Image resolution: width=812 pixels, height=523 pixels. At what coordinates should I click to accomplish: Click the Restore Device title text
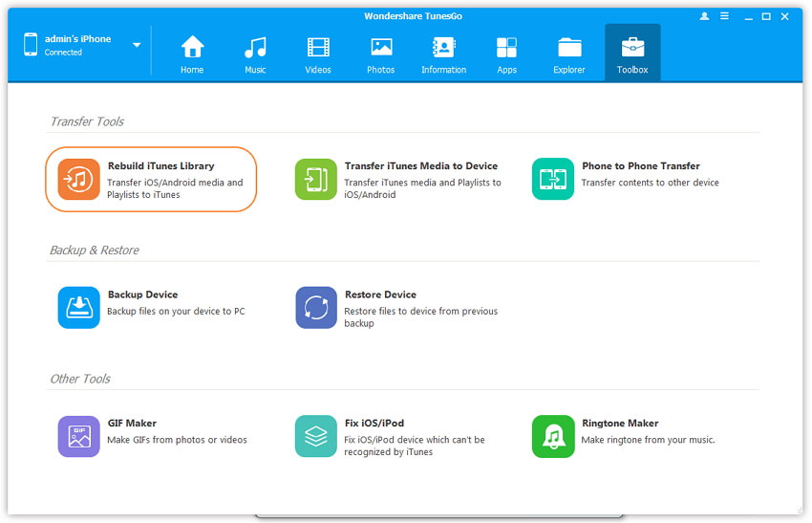click(380, 294)
